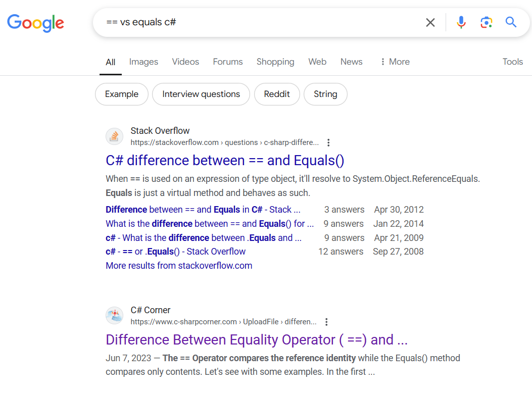Viewport: 532px width, 393px height.
Task: Expand the More search filters menu
Action: (395, 62)
